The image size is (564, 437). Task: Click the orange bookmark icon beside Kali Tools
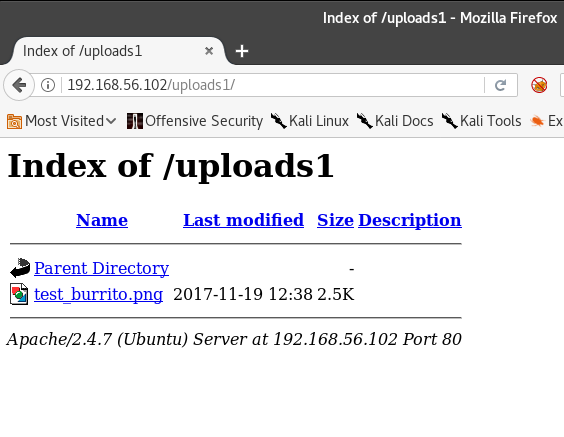pos(537,121)
